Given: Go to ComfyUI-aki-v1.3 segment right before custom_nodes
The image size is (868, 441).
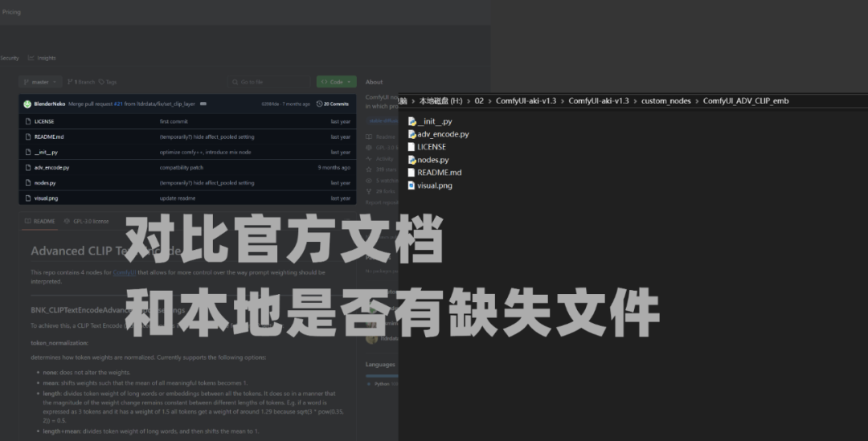Looking at the screenshot, I should pos(599,100).
